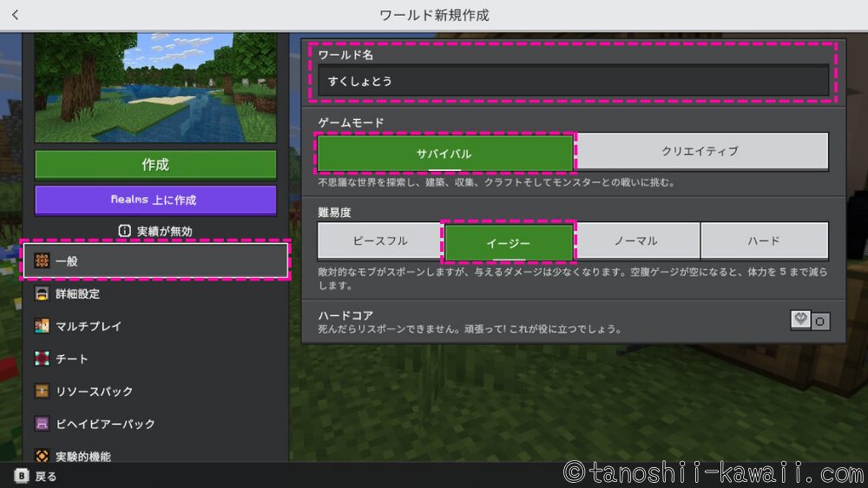Click the world preview thumbnail
Viewport: 868px width, 488px height.
(155, 88)
